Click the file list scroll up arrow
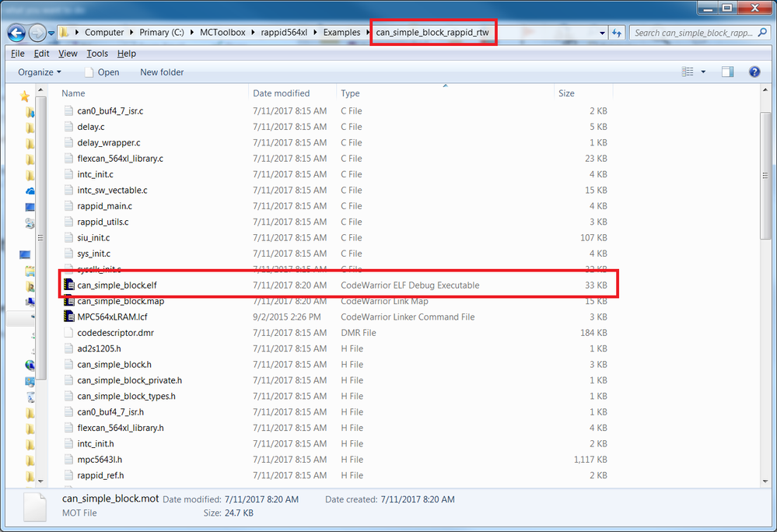Image resolution: width=777 pixels, height=532 pixels. (765, 90)
